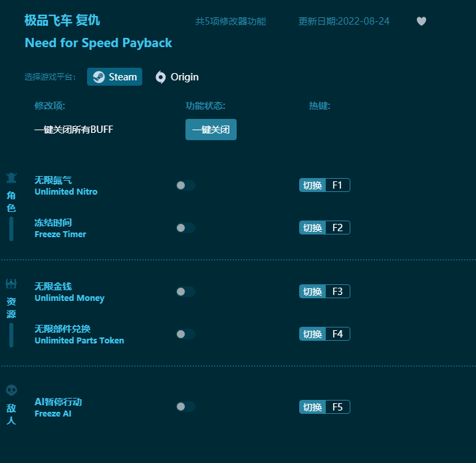The image size is (476, 463).
Task: Click the 修改项 column header
Action: tap(49, 106)
